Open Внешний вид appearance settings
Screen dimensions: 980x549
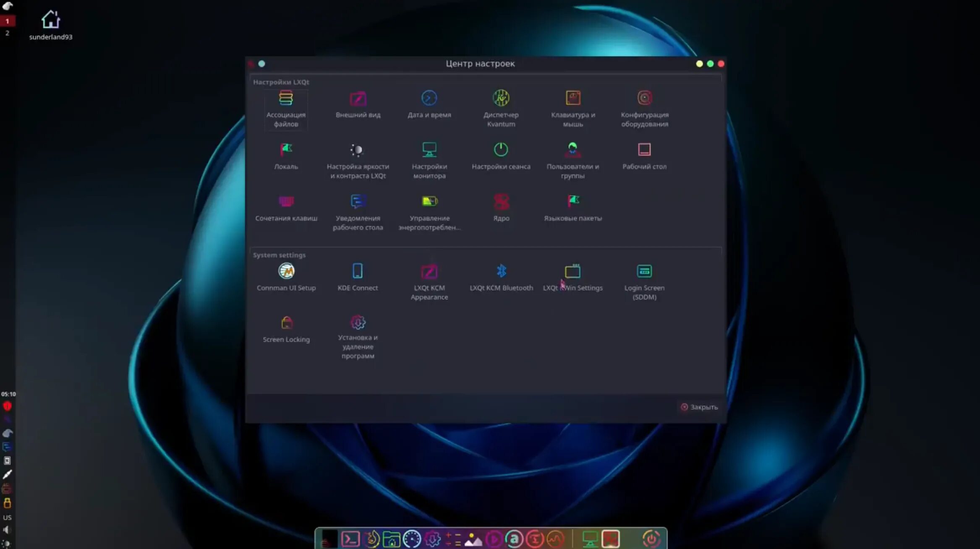coord(358,104)
